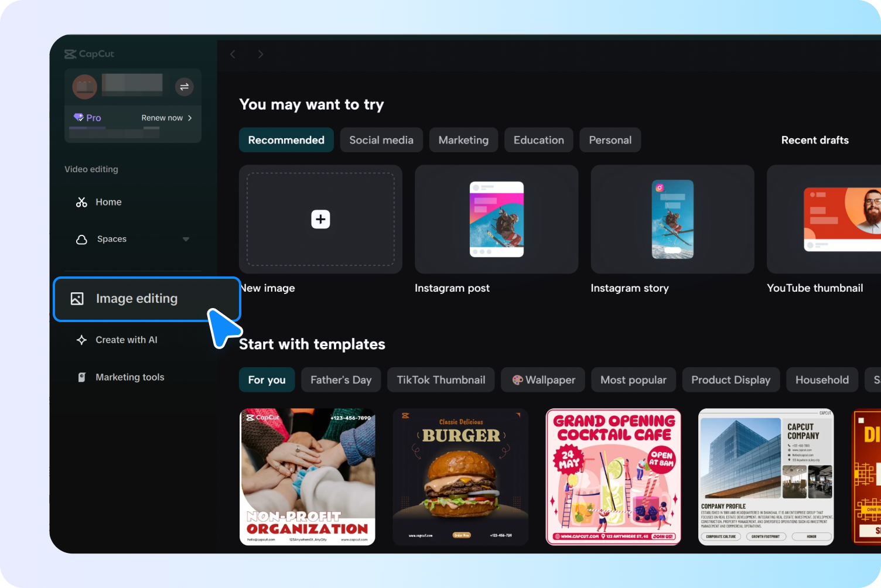The width and height of the screenshot is (881, 588).
Task: Click the Home scissors icon
Action: click(81, 202)
